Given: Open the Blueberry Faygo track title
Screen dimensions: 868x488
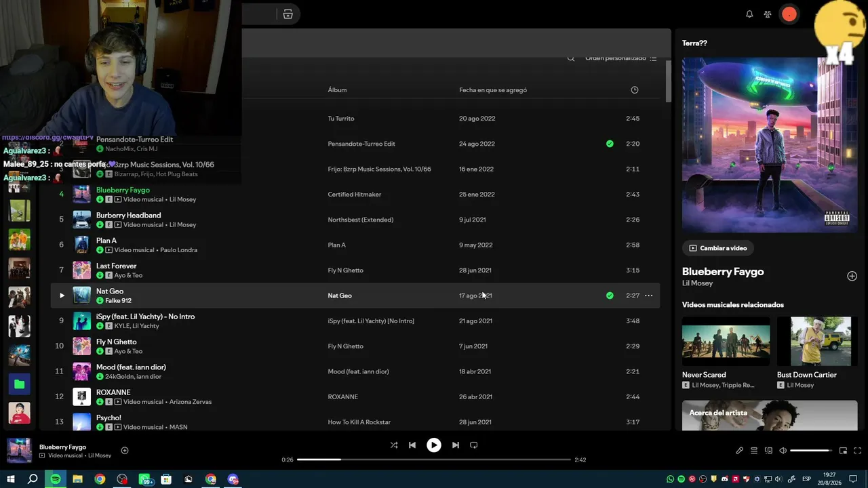Looking at the screenshot, I should click(x=123, y=190).
